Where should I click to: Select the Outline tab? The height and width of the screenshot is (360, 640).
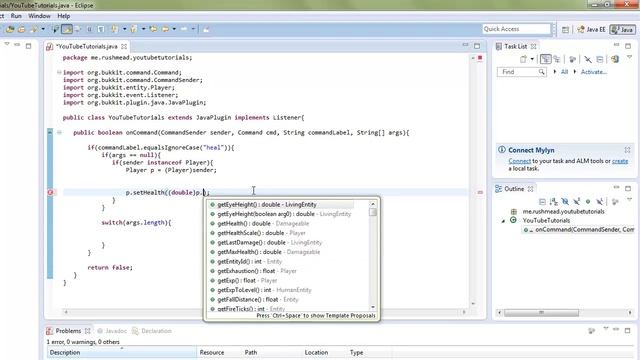pyautogui.click(x=514, y=189)
